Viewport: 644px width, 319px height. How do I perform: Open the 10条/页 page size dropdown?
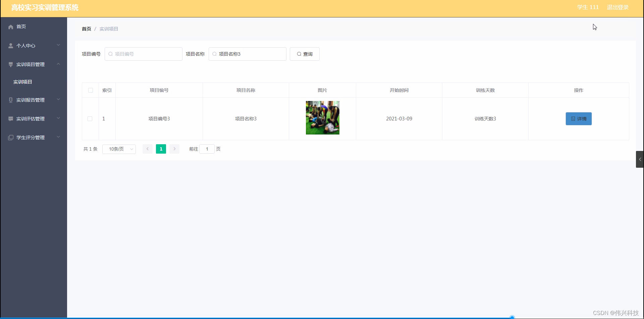(x=119, y=149)
